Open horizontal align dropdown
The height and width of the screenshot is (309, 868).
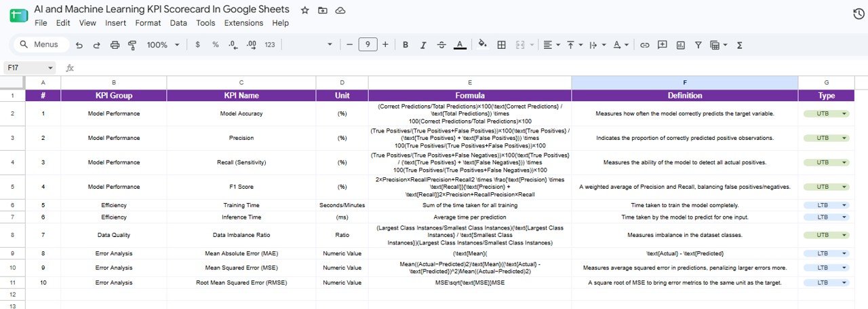[x=551, y=45]
